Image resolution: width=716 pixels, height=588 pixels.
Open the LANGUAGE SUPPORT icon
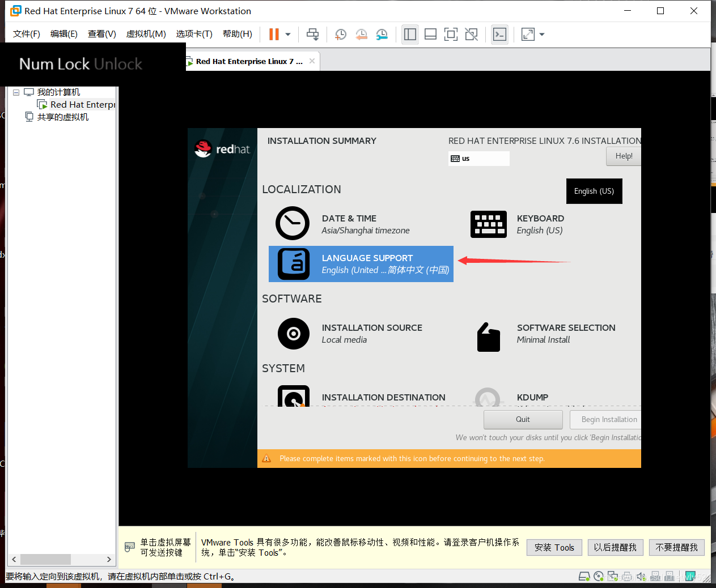294,264
